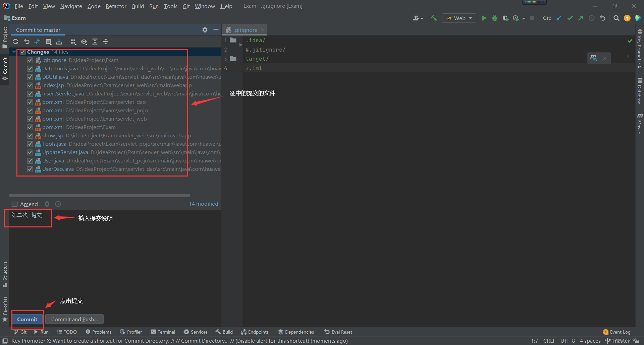The image size is (644, 345).
Task: Click Collapse All icon in commit toolbar
Action: (x=106, y=42)
